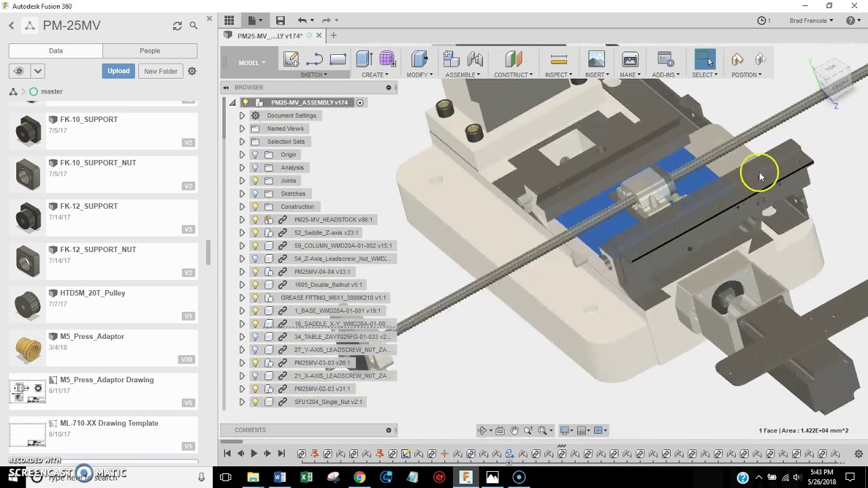Image resolution: width=868 pixels, height=488 pixels.
Task: Open the ASSEMBLE menu
Action: (x=462, y=75)
